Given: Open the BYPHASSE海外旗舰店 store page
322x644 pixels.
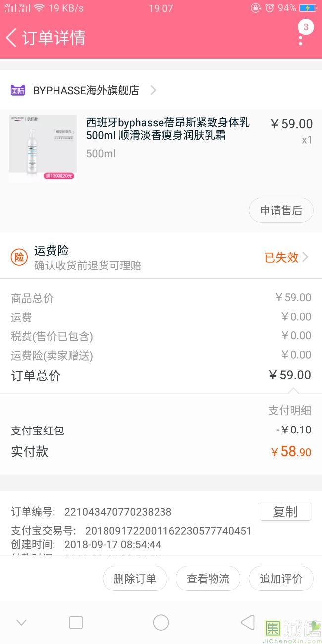Looking at the screenshot, I should 86,90.
